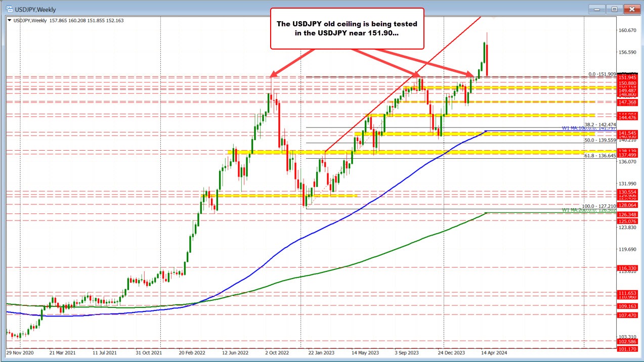644x362 pixels.
Task: Close the USDJPY,Weekly chart window
Action: (631, 9)
